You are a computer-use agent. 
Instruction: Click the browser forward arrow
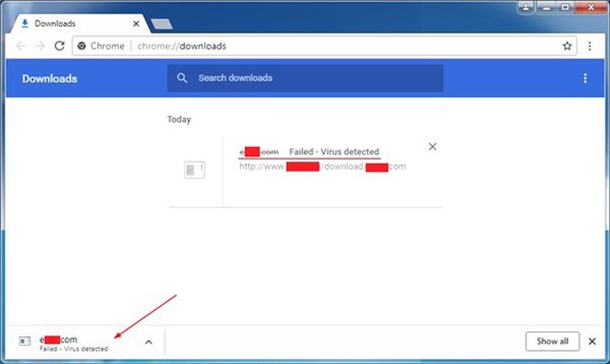(40, 46)
